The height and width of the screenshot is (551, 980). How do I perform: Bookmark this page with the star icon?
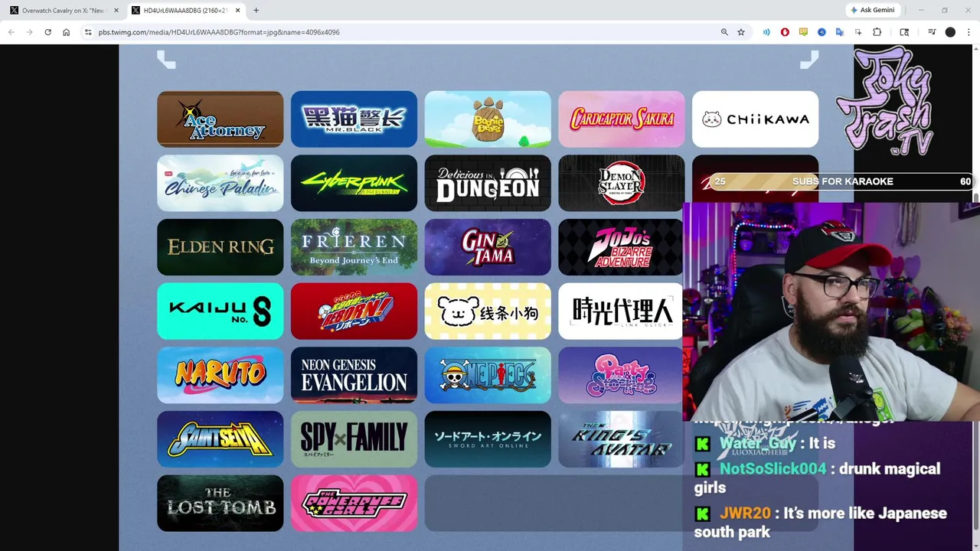click(741, 32)
